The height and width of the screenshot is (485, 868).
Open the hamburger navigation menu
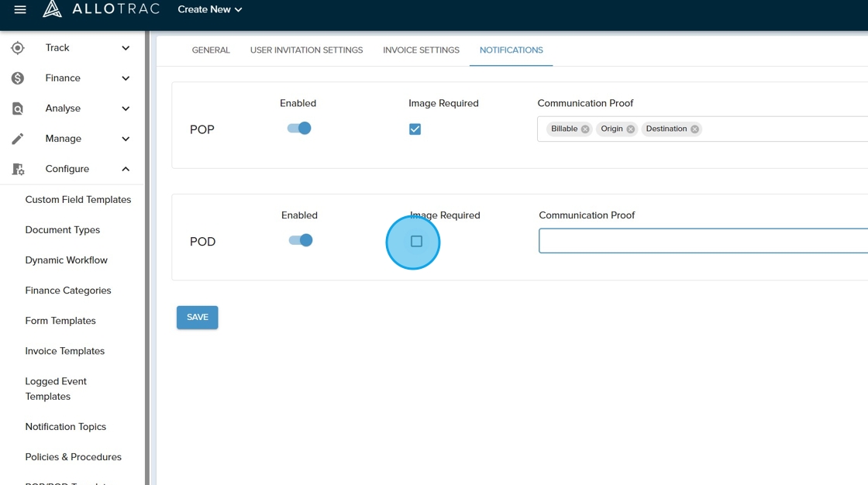coord(20,9)
